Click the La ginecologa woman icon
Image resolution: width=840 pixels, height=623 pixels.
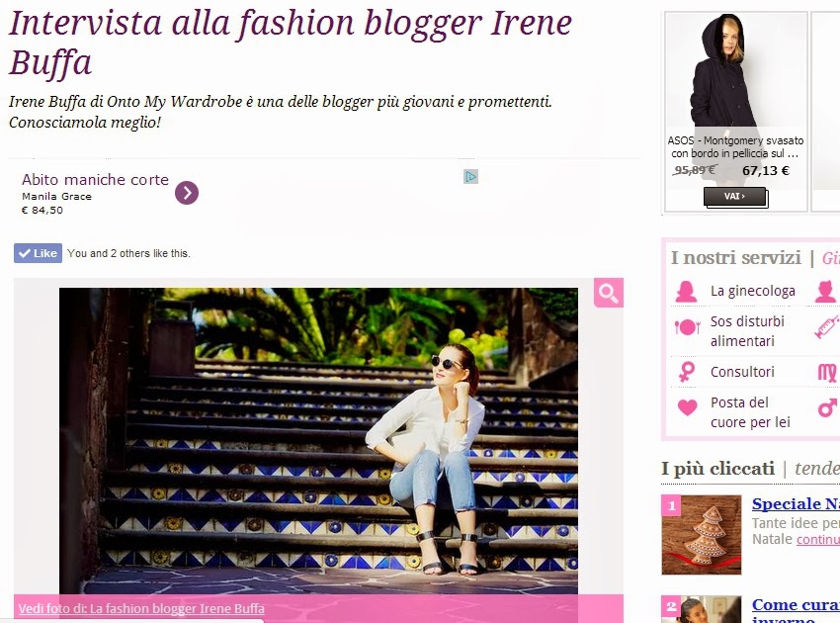(x=686, y=291)
